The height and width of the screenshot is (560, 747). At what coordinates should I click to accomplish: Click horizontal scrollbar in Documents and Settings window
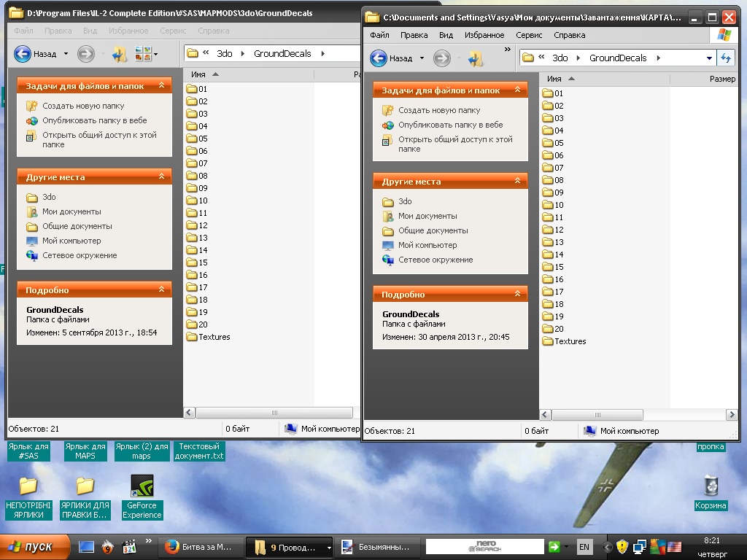coord(597,415)
